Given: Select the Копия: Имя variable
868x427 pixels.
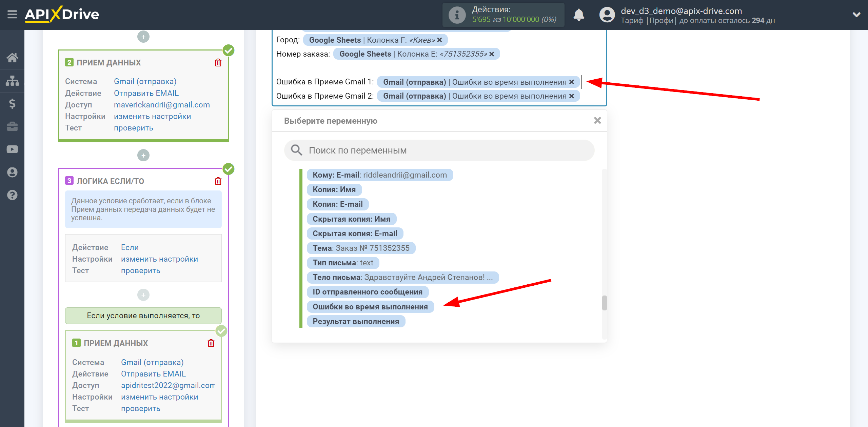Looking at the screenshot, I should click(x=334, y=189).
